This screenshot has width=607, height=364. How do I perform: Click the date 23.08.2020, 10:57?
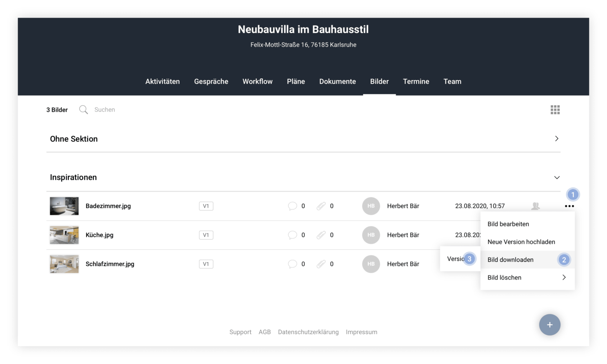480,206
